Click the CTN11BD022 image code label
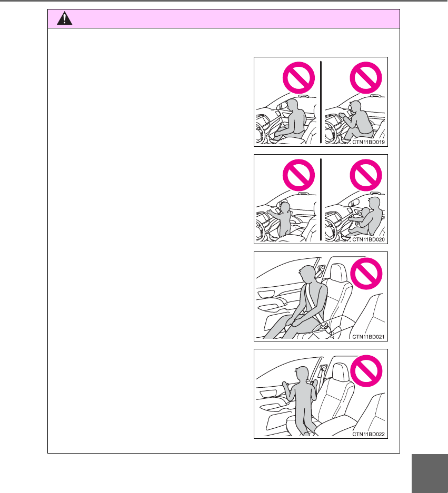The height and width of the screenshot is (493, 448). pyautogui.click(x=368, y=435)
